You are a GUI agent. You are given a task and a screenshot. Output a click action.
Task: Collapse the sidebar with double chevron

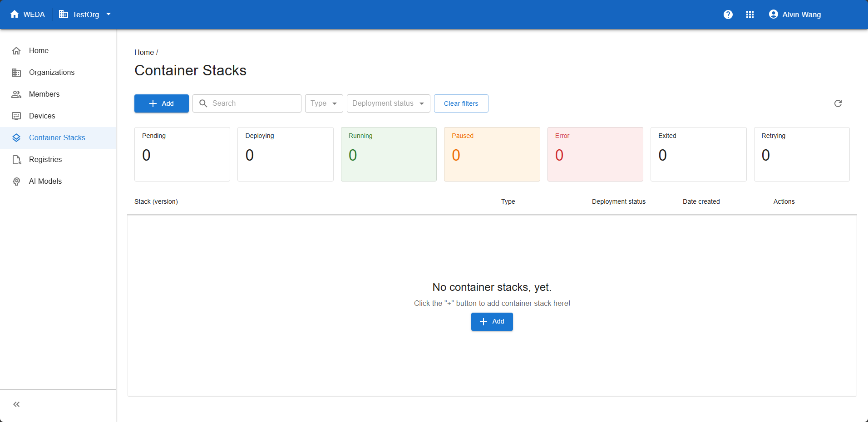point(16,404)
